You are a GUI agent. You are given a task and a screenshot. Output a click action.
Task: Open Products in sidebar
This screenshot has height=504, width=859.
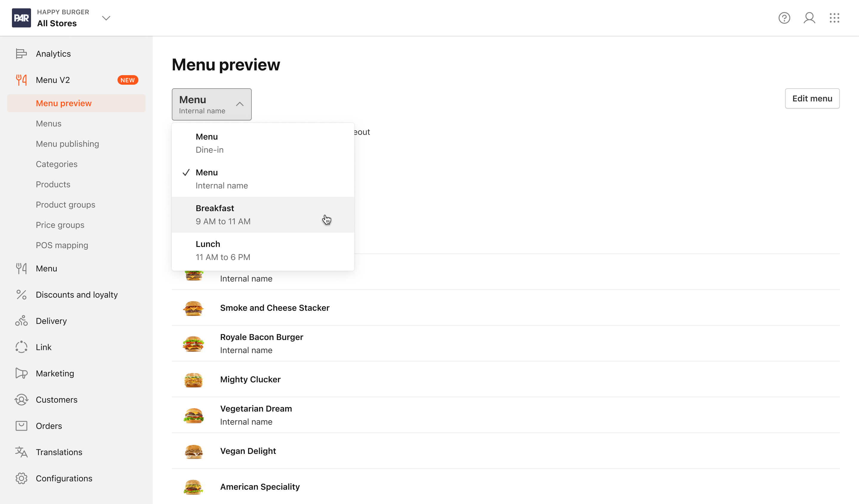53,184
